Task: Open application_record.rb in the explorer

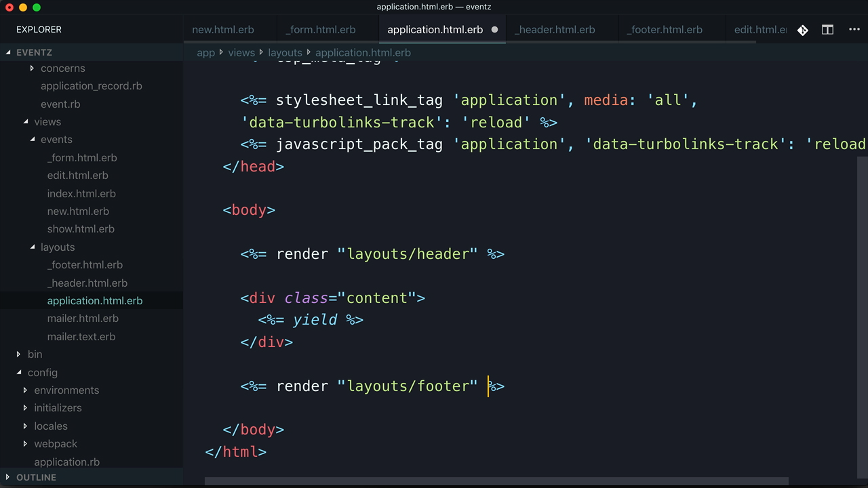Action: point(92,86)
